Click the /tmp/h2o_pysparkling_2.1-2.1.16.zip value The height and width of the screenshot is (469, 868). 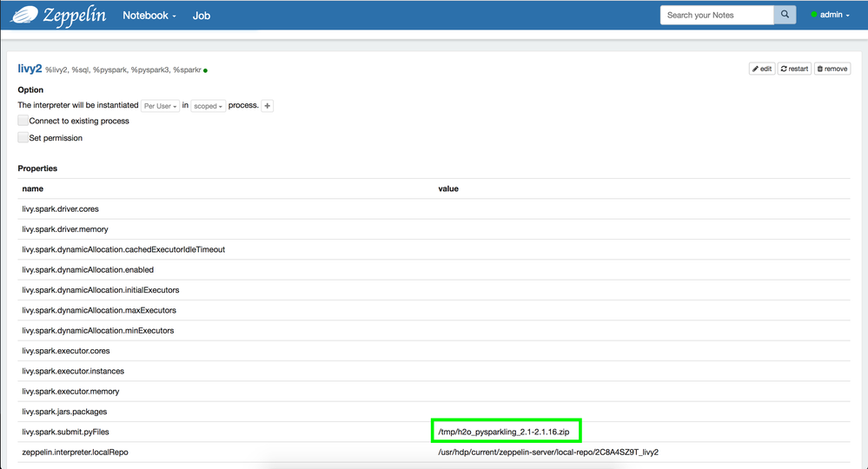504,432
